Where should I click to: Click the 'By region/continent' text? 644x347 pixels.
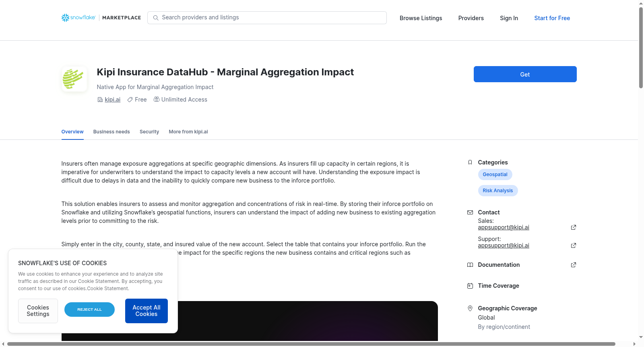[x=504, y=327]
